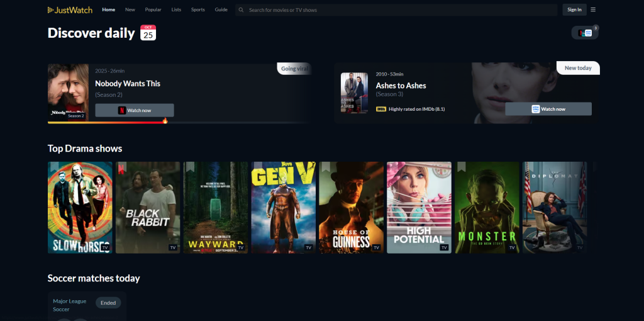Click the New today badge

579,68
